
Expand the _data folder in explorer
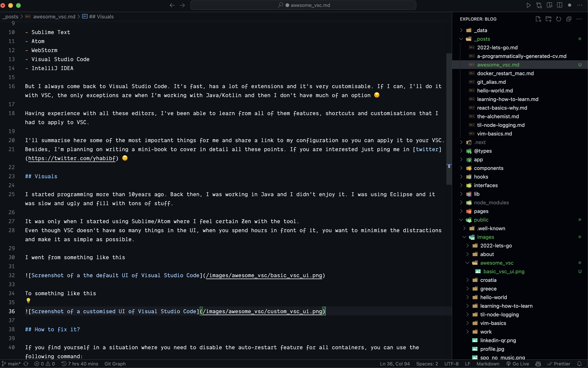481,30
